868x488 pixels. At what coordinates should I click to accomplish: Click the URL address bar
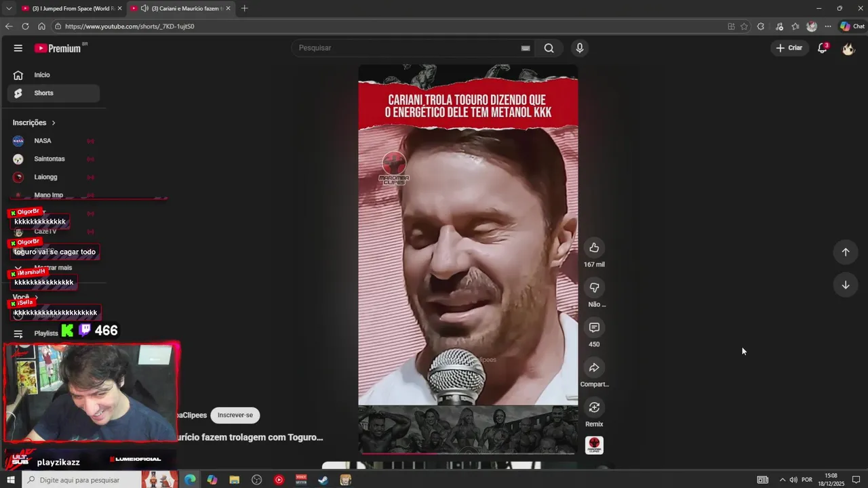tap(390, 26)
